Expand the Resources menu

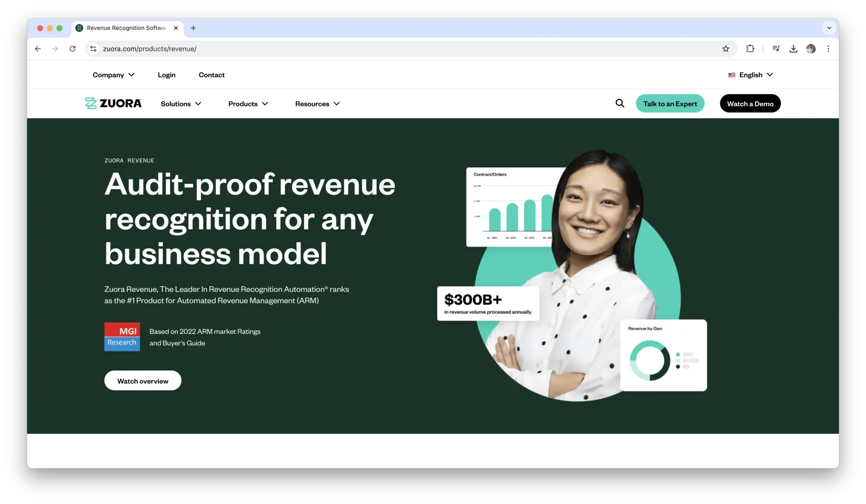[317, 104]
